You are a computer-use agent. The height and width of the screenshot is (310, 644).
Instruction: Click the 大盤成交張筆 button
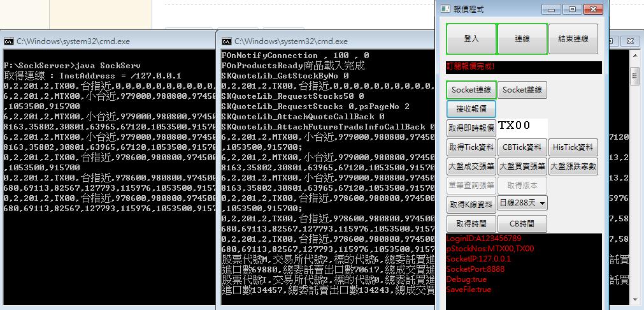[x=471, y=166]
